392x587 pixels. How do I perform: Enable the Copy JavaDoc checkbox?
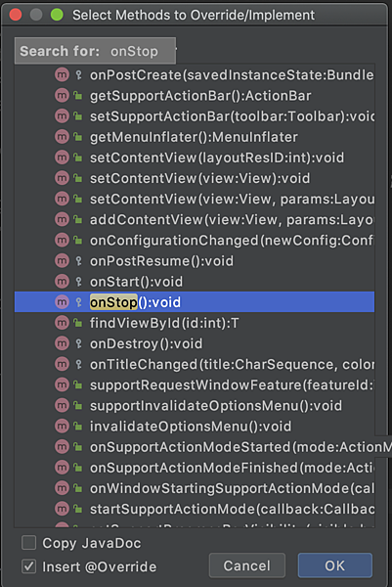point(28,542)
